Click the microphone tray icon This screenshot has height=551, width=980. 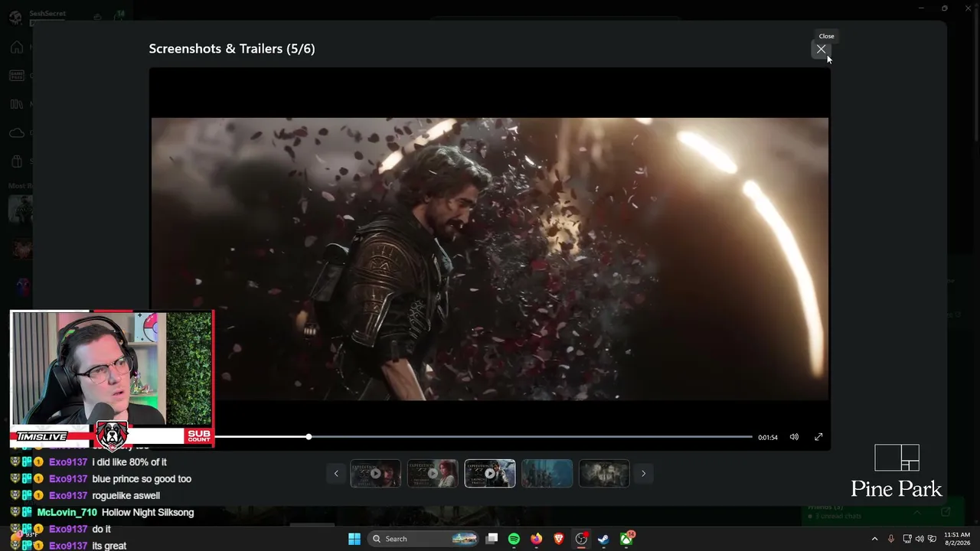[x=890, y=539]
